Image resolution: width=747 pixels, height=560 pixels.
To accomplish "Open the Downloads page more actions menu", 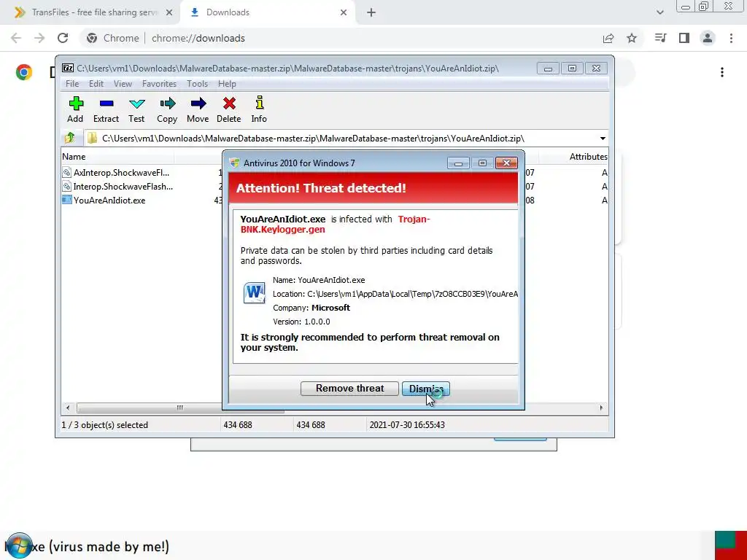I will pos(722,72).
